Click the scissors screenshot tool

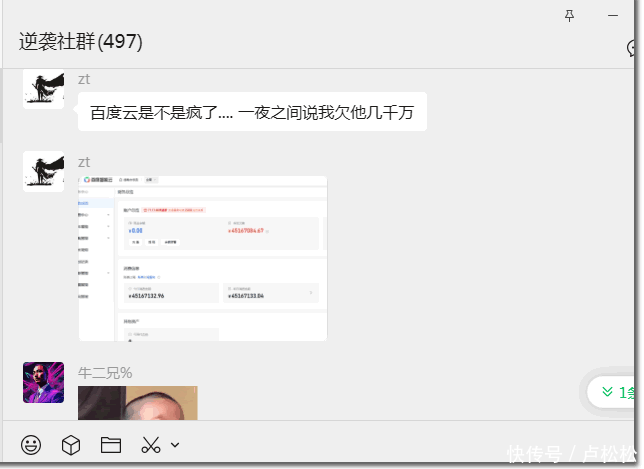(150, 445)
